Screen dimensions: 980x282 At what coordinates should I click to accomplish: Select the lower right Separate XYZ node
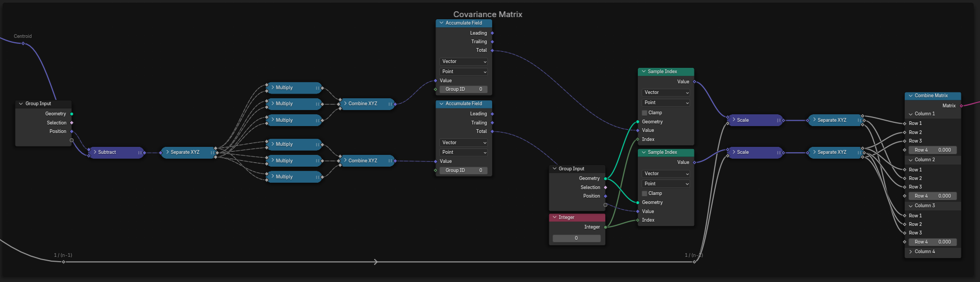click(836, 152)
